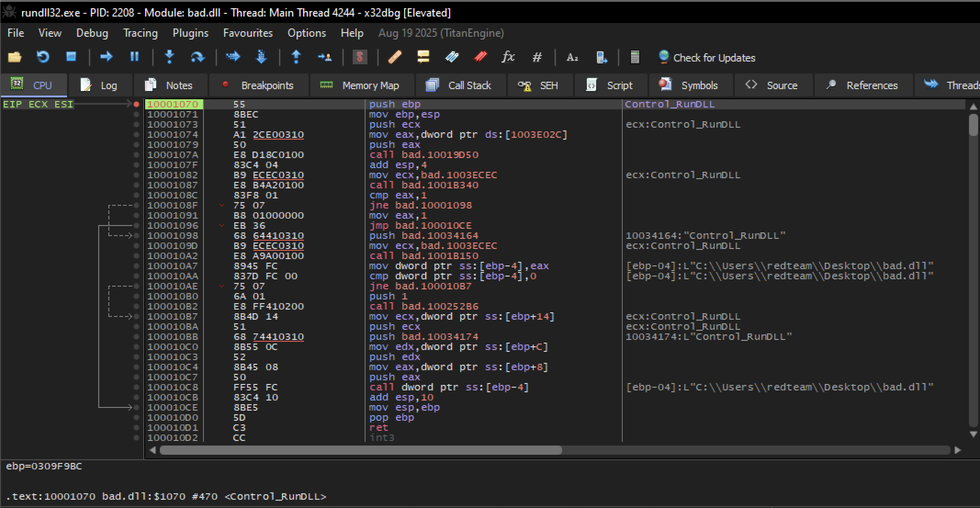Select the 'call bad.10019D50' instruction row

coord(554,155)
